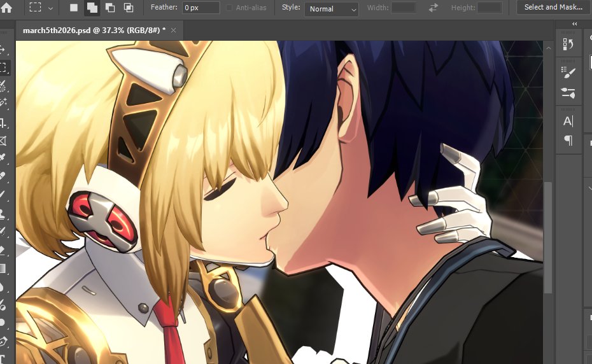Click the canvas scroll-up arrow
The image size is (592, 364).
point(548,48)
